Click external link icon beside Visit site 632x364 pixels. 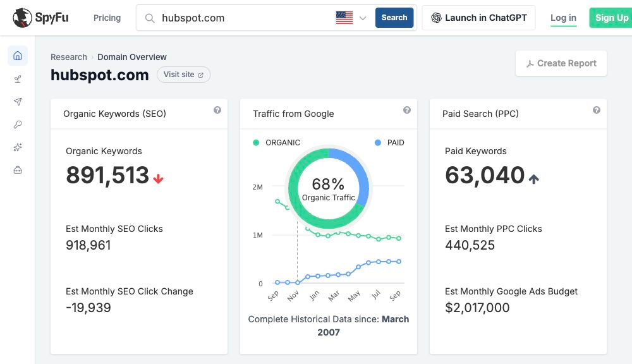coord(201,75)
